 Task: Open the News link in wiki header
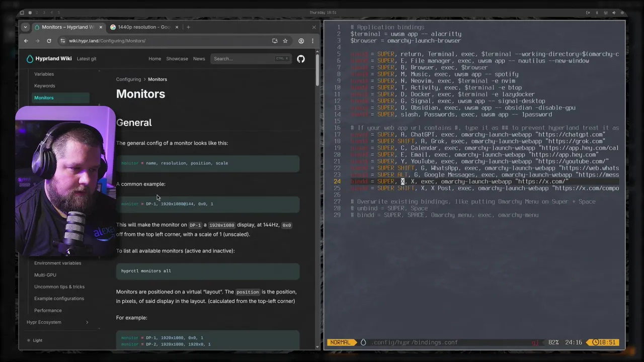click(199, 59)
